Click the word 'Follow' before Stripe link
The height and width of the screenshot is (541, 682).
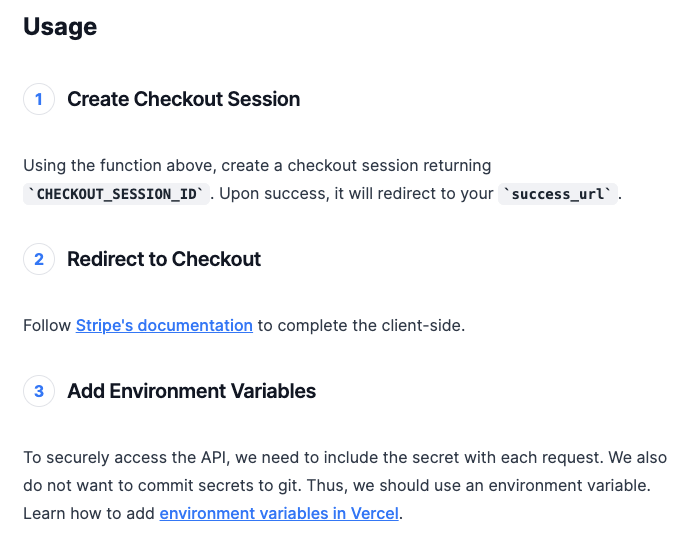point(47,325)
